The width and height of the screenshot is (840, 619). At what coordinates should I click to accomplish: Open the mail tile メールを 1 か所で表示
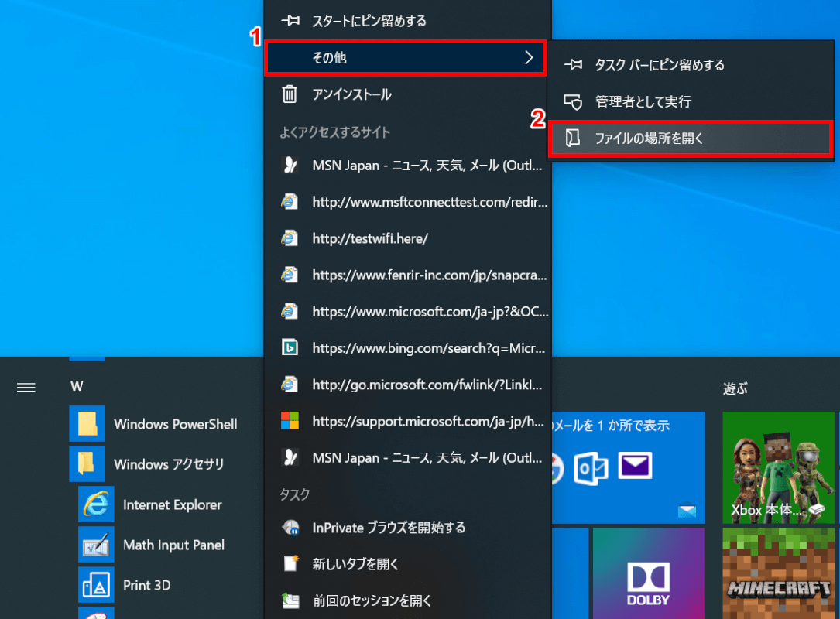pos(629,467)
